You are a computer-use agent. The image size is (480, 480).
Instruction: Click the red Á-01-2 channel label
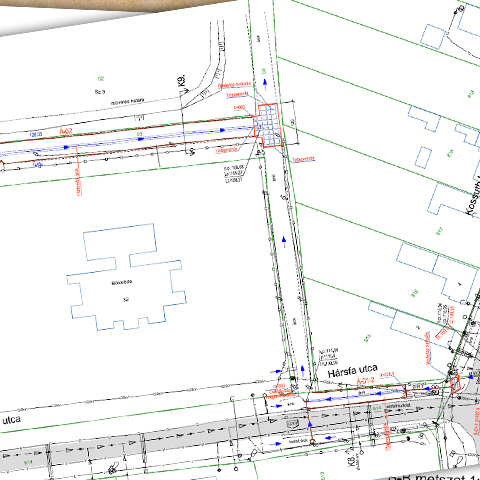point(366,380)
